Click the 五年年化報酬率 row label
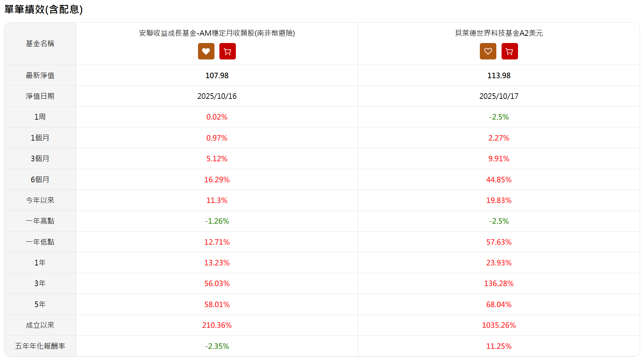 pos(40,346)
